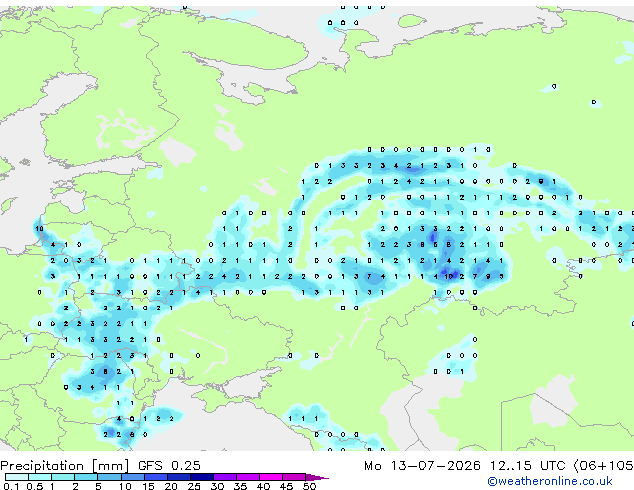This screenshot has height=490, width=634.
Task: Click the legend label "50"
Action: tap(309, 486)
